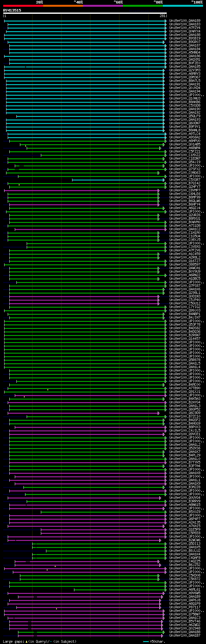The image size is (206, 644).
Task: Select hit label UniRef100_Q5ZKS6
Action: (x=185, y=448)
